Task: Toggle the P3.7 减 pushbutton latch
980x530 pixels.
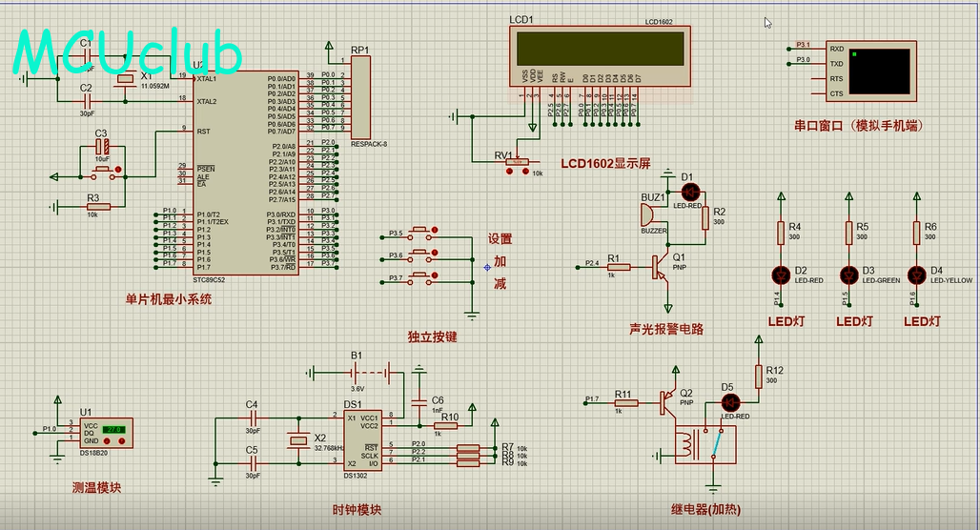Action: 435,275
